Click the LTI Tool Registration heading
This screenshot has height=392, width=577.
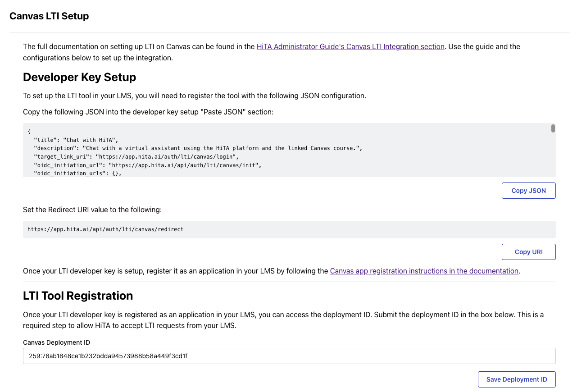click(78, 296)
